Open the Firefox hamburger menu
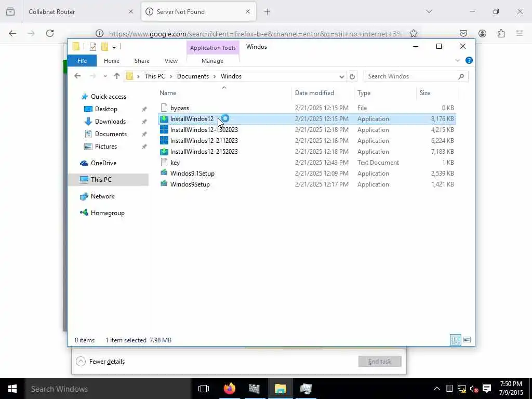The width and height of the screenshot is (532, 399). [520, 33]
